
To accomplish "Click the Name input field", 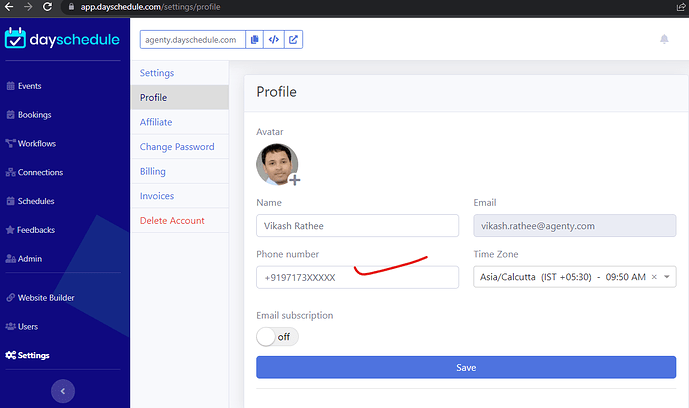I will (x=357, y=226).
